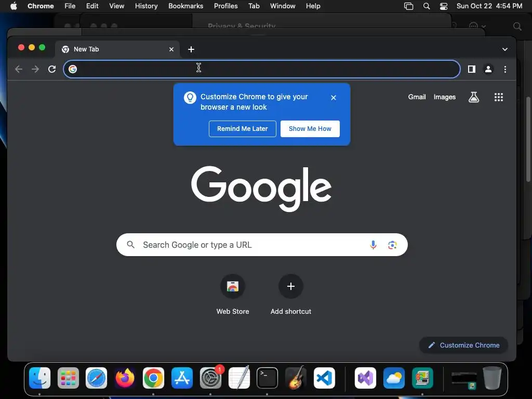
Task: Open Visual Studio Code from the Dock
Action: (x=324, y=378)
